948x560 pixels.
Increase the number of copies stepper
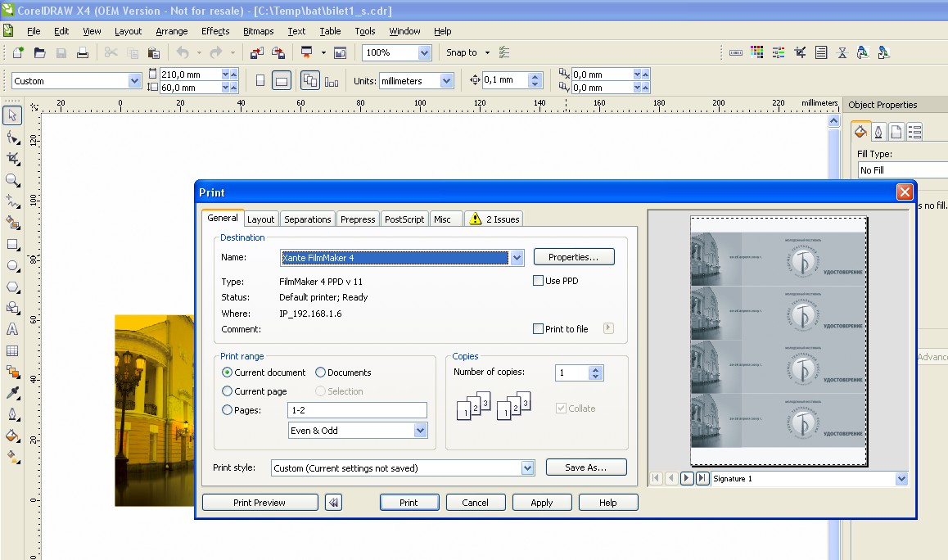595,369
